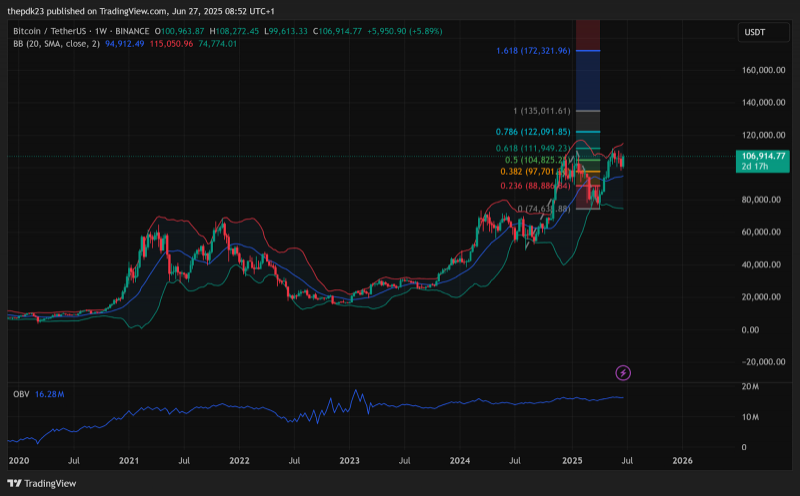Viewport: 800px width, 496px height.
Task: Select the 2023 label on time axis
Action: click(x=349, y=460)
